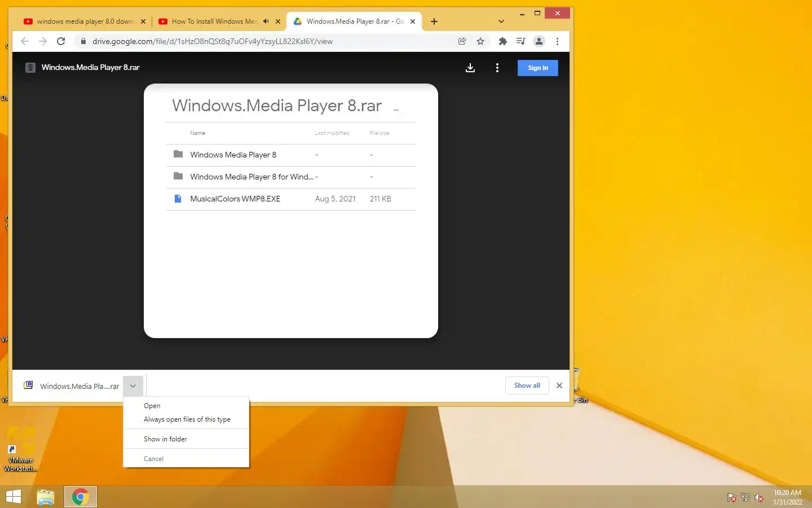Open Chrome's three-dot menu
812x508 pixels.
pyautogui.click(x=557, y=41)
